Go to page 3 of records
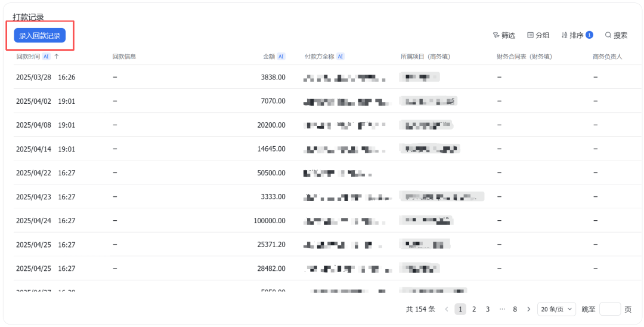Image resolution: width=644 pixels, height=327 pixels. coord(488,309)
